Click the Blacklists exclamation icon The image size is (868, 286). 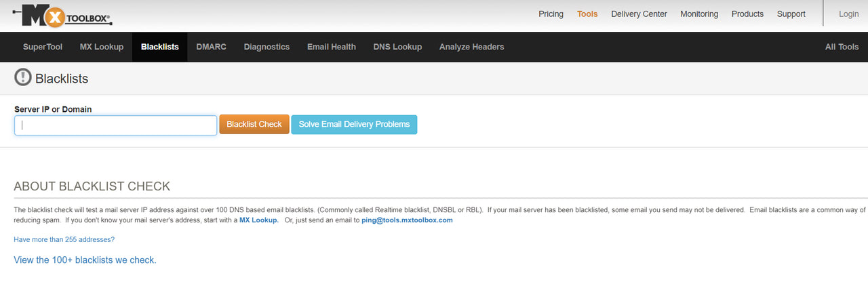[x=22, y=78]
